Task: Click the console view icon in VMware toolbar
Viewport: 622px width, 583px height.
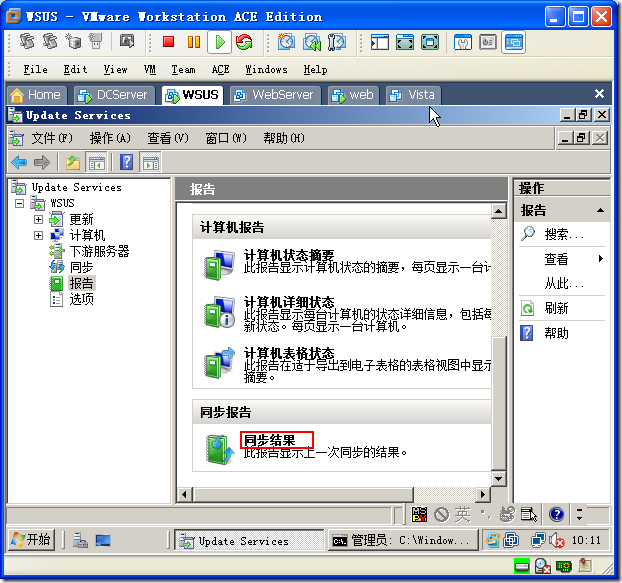Action: [x=513, y=42]
